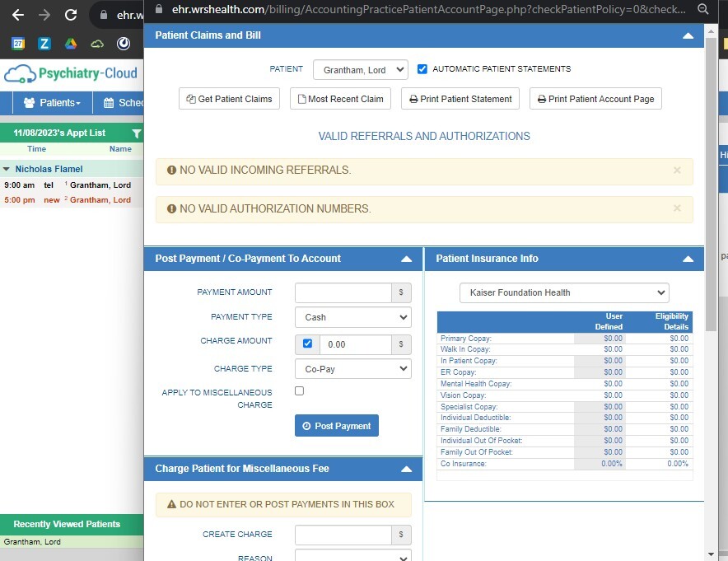Click the Print Patient Statement button

click(x=460, y=99)
